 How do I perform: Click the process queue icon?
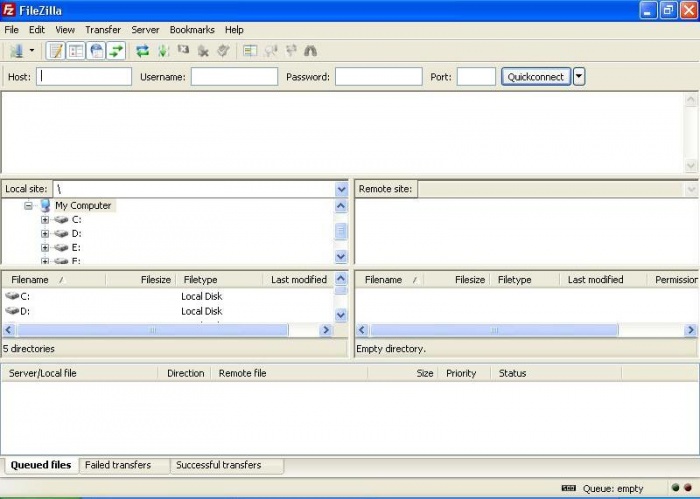pos(162,50)
